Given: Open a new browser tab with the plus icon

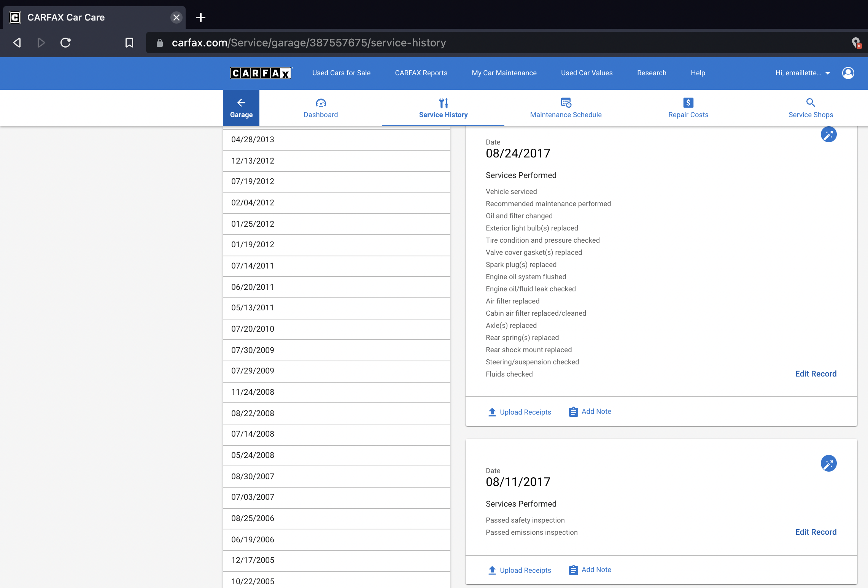Looking at the screenshot, I should coord(201,17).
